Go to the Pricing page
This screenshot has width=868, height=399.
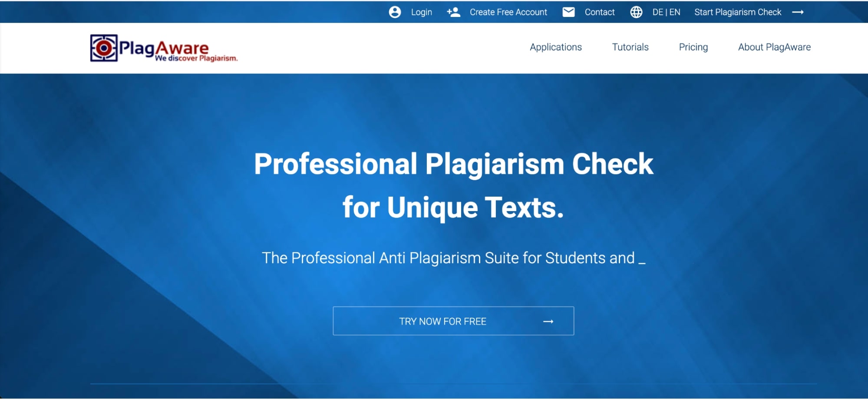(x=693, y=47)
